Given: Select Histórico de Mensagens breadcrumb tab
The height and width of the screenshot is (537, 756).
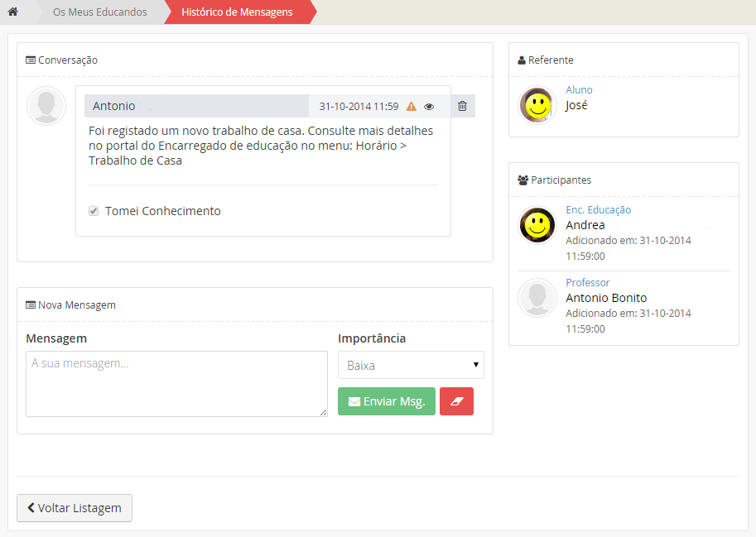Looking at the screenshot, I should pyautogui.click(x=237, y=12).
